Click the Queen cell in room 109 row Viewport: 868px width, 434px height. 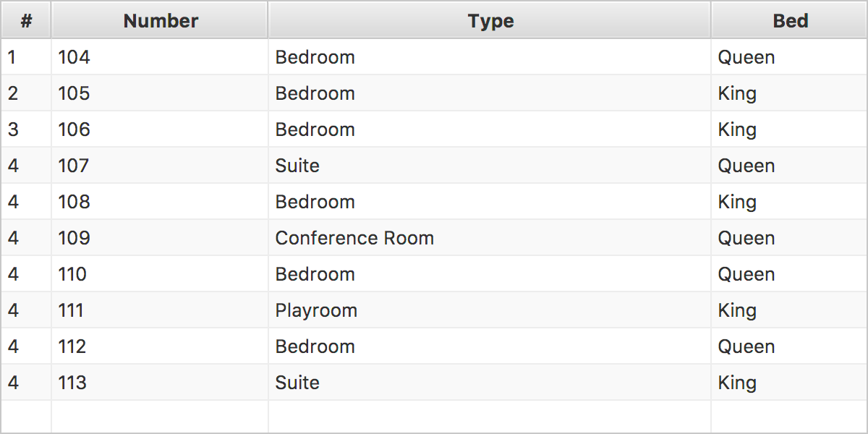789,238
